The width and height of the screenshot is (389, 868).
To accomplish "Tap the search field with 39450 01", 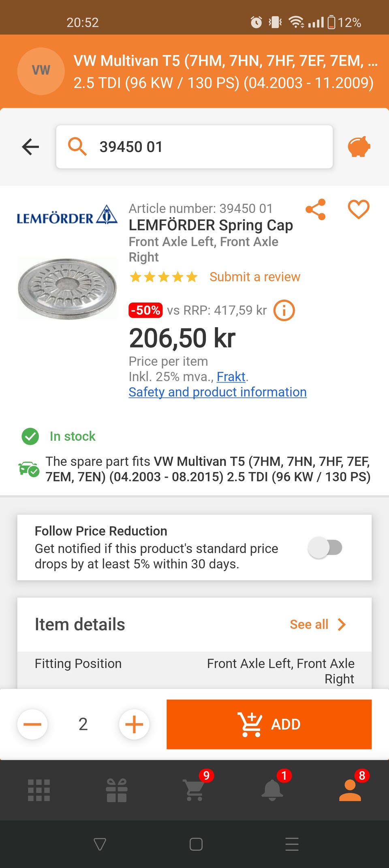I will point(194,147).
